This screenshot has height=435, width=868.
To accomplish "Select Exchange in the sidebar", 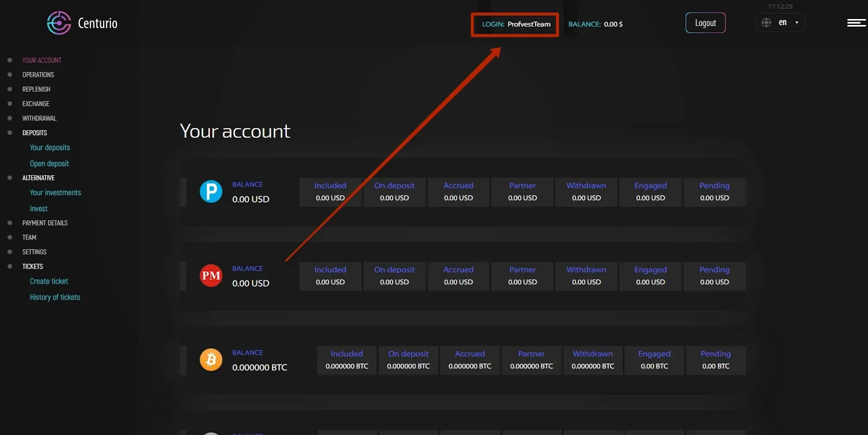I will click(36, 104).
